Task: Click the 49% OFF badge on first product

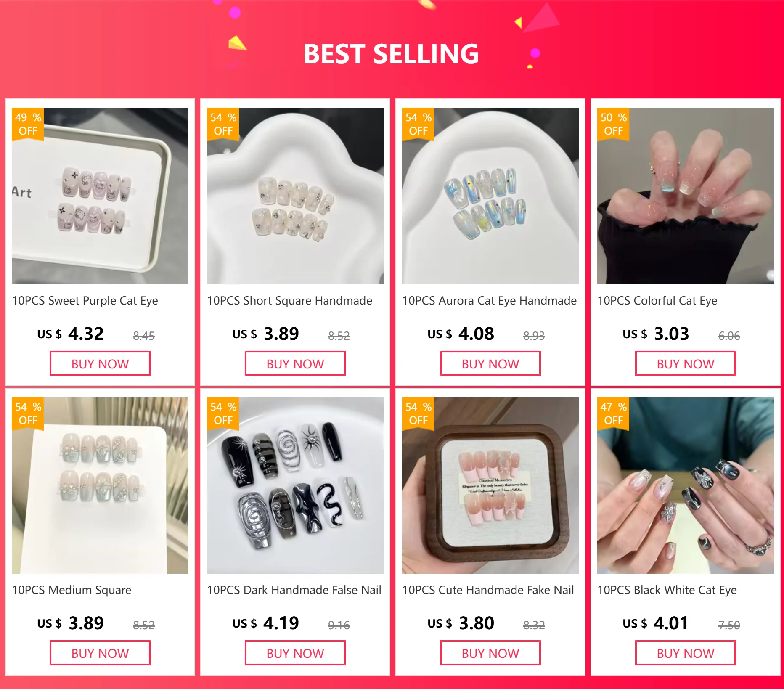Action: 28,124
